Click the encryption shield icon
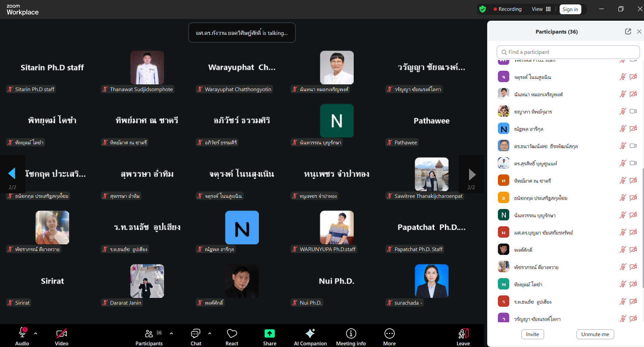Screen dimensions: 644x347 coord(483,9)
